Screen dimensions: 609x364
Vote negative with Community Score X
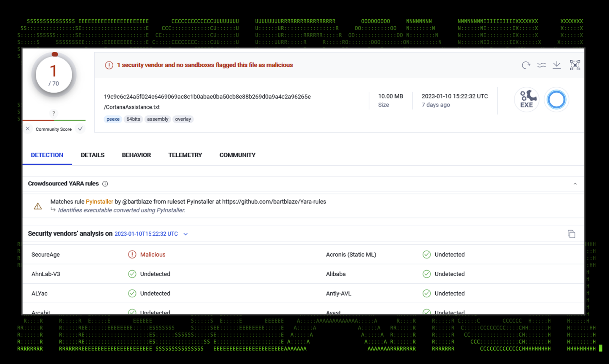pos(28,129)
